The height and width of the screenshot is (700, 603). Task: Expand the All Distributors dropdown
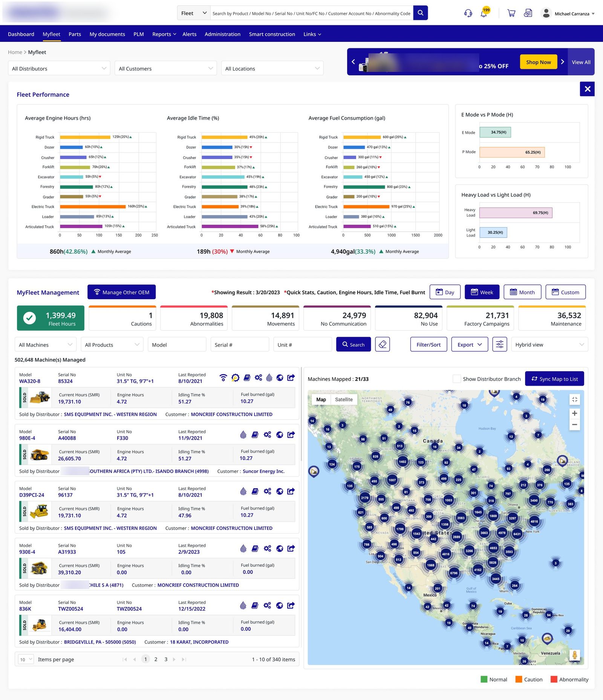59,68
